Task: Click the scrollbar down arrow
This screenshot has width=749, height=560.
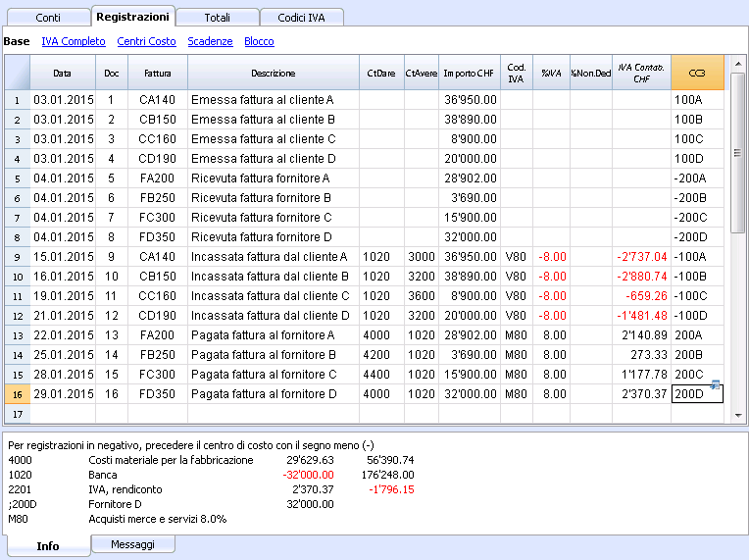Action: 737,416
